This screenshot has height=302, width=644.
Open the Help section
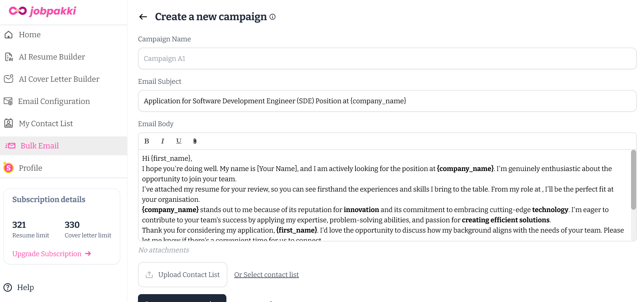pos(25,288)
